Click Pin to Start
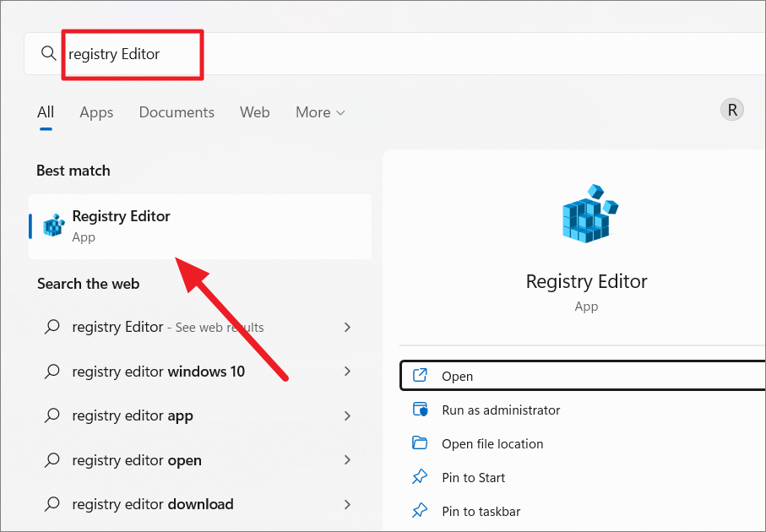This screenshot has height=532, width=766. (x=473, y=477)
